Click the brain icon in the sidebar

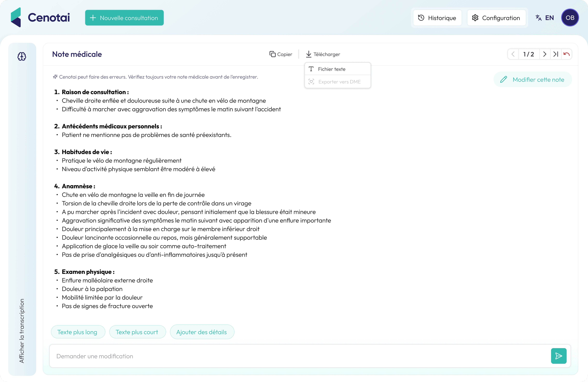(22, 57)
